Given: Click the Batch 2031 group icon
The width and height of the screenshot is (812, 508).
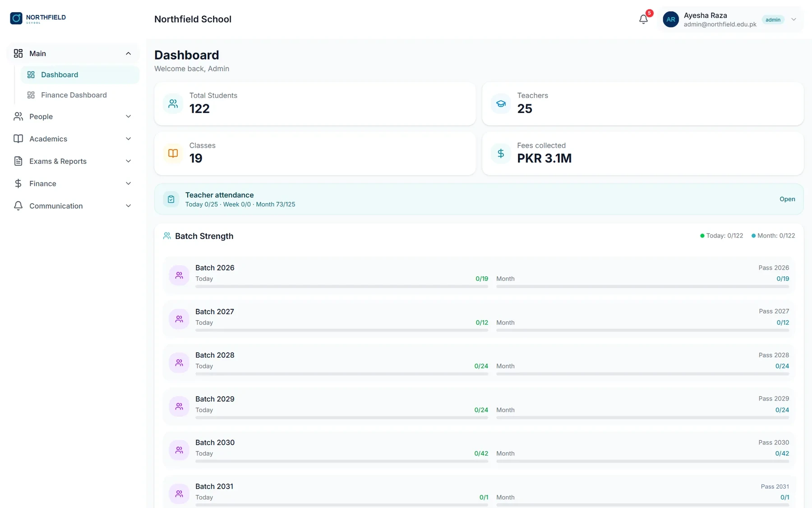Looking at the screenshot, I should point(179,494).
